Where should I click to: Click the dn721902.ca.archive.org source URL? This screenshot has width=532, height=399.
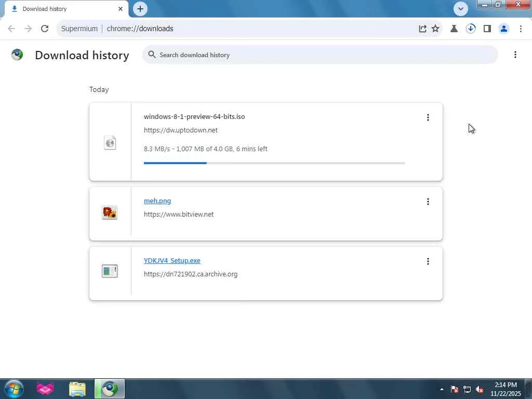(191, 274)
